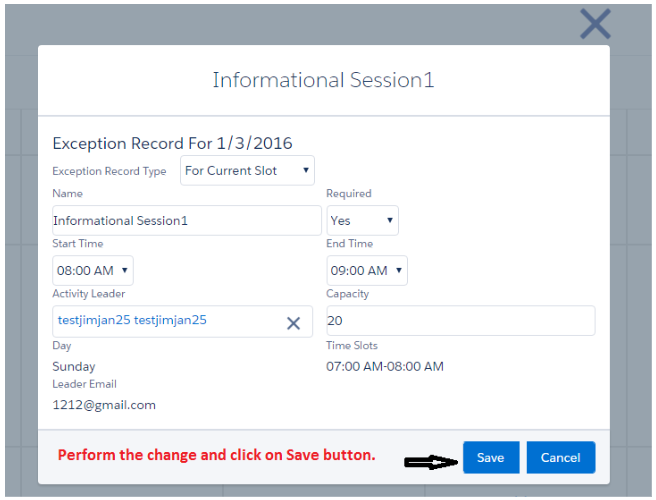Click the Save button

point(490,458)
